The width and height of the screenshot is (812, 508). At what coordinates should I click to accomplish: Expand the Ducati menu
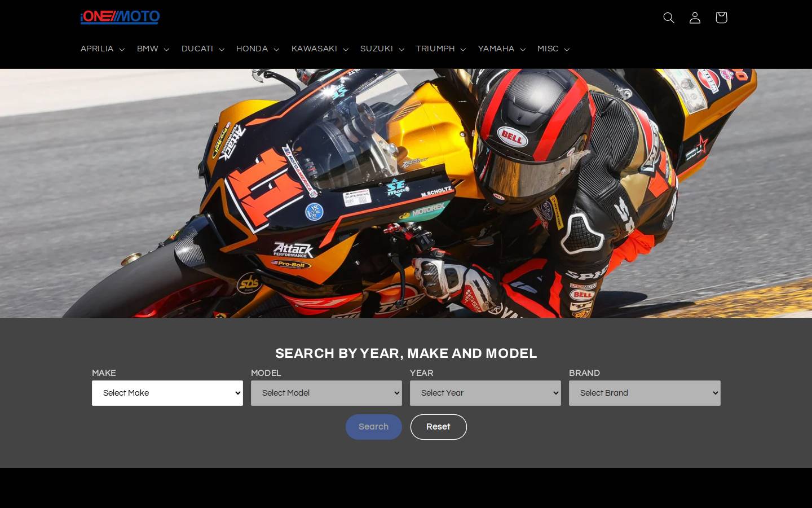pos(203,49)
